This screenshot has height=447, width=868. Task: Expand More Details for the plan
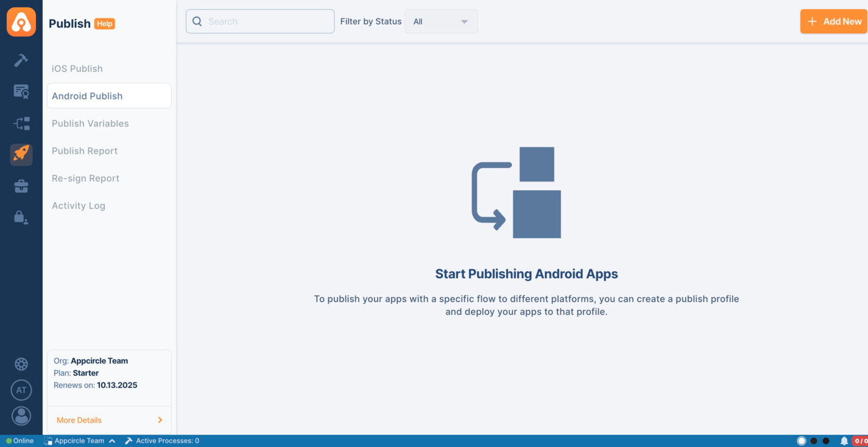109,420
